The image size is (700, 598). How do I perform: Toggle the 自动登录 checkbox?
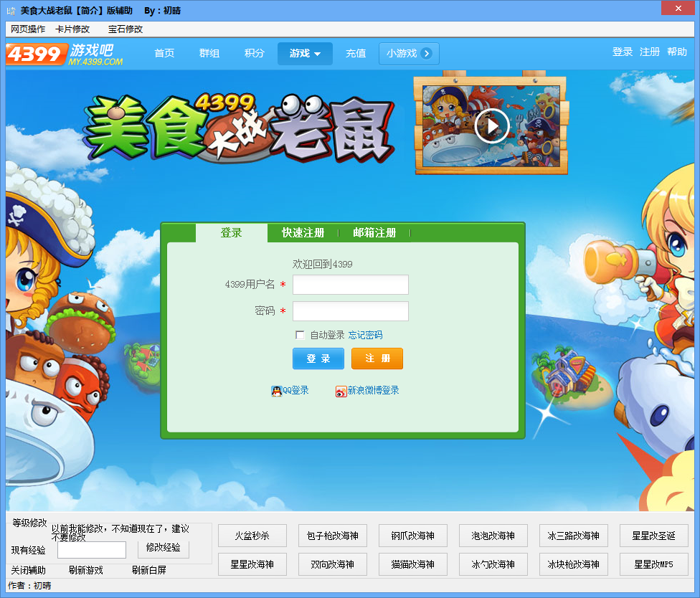(x=300, y=335)
